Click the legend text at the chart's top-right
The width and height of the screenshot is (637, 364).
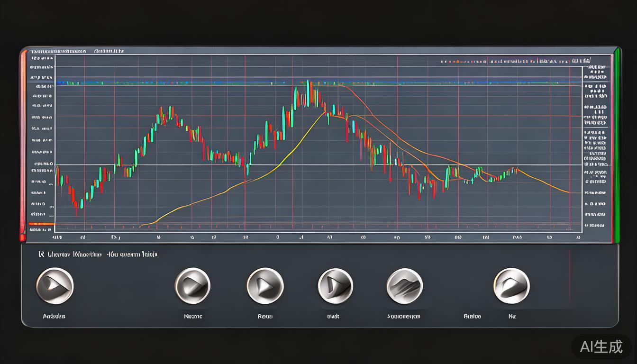516,61
